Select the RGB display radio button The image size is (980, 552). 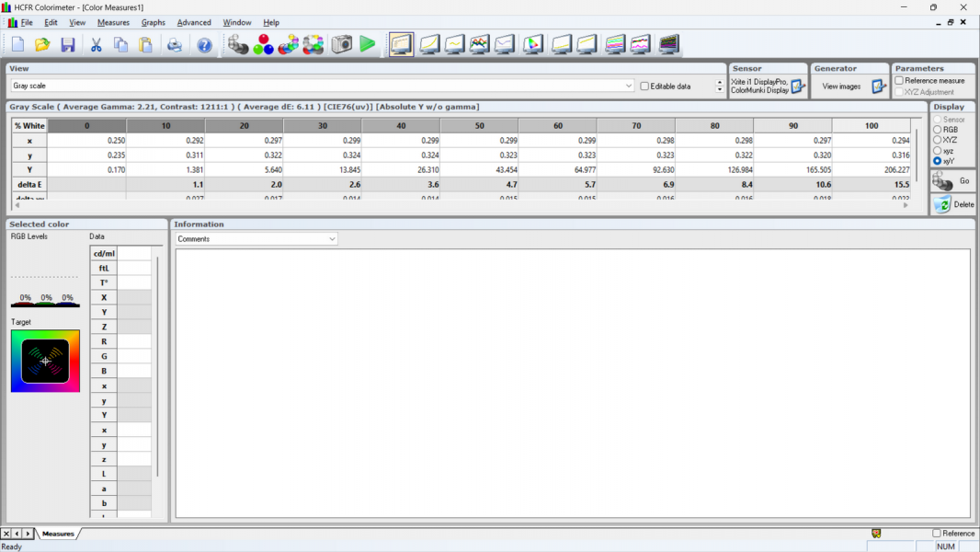coord(938,130)
